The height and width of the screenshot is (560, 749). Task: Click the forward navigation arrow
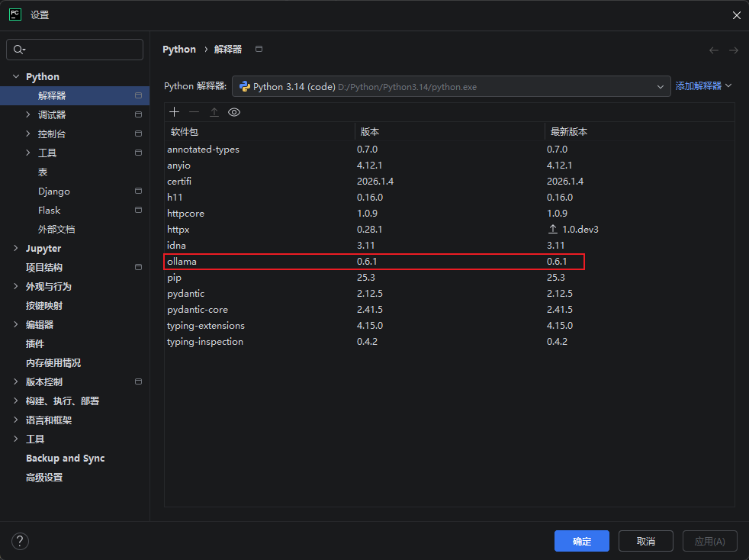click(734, 50)
